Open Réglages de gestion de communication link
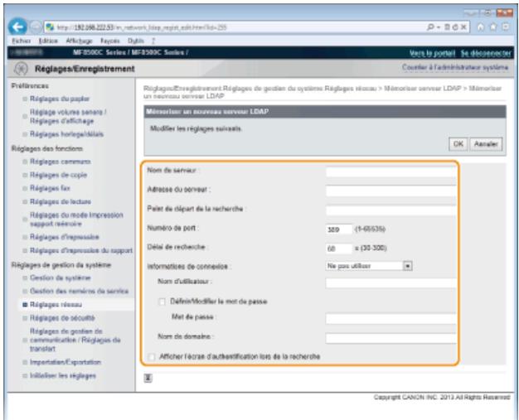Viewport: 519px width, 420px height. (x=75, y=340)
